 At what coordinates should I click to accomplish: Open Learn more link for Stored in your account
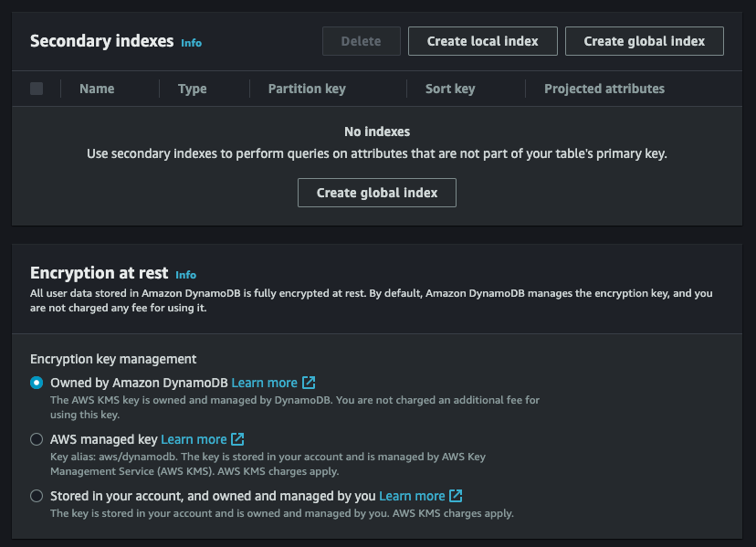(x=412, y=496)
